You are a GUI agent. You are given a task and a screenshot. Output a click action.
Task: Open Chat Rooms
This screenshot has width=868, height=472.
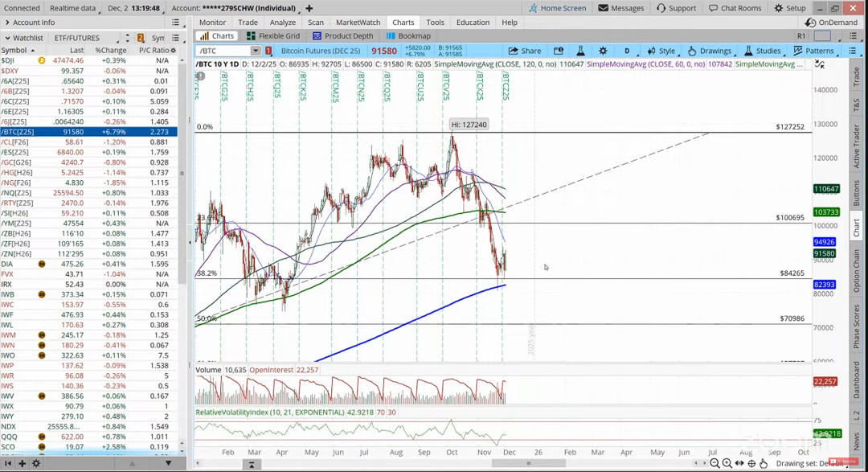click(735, 8)
